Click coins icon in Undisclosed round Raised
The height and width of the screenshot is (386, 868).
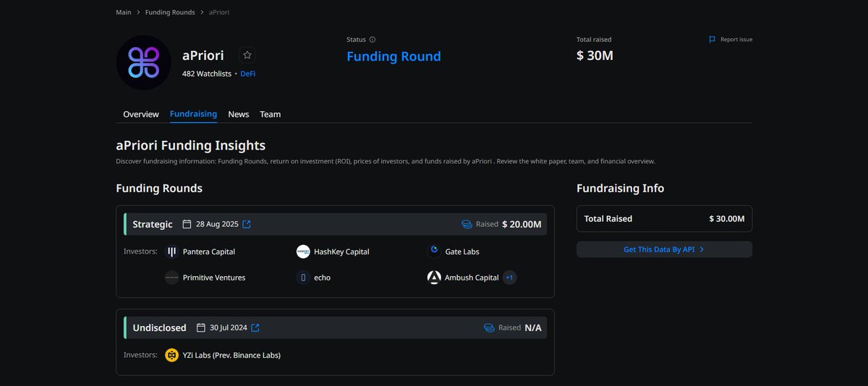coord(489,327)
